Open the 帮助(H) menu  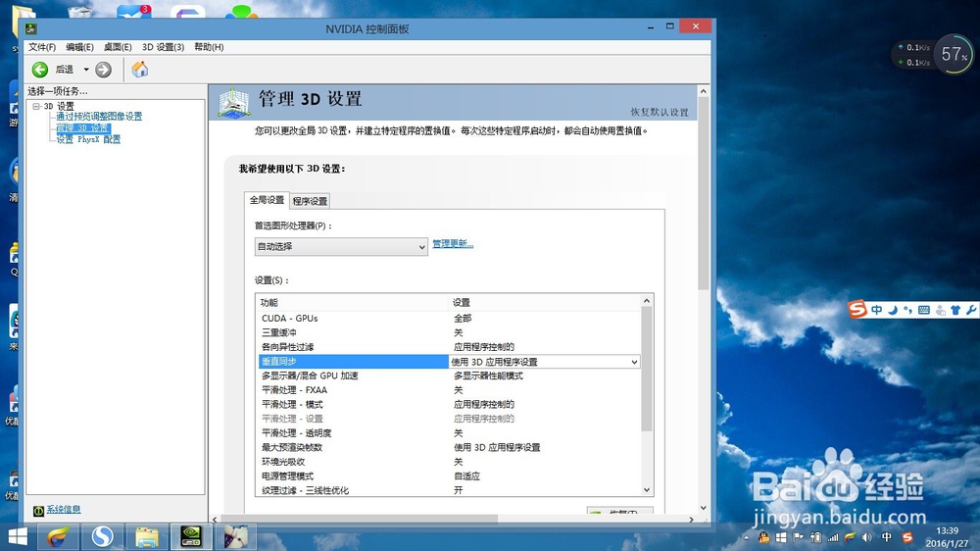209,47
